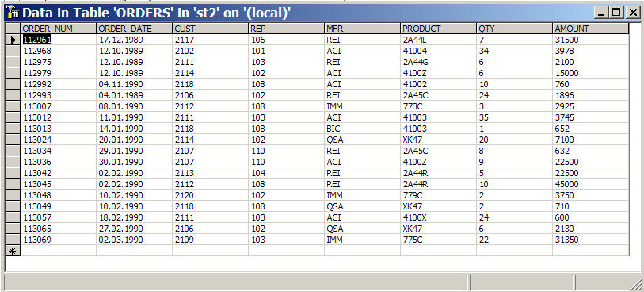
Task: Click amount cell 3978
Action: pos(591,51)
